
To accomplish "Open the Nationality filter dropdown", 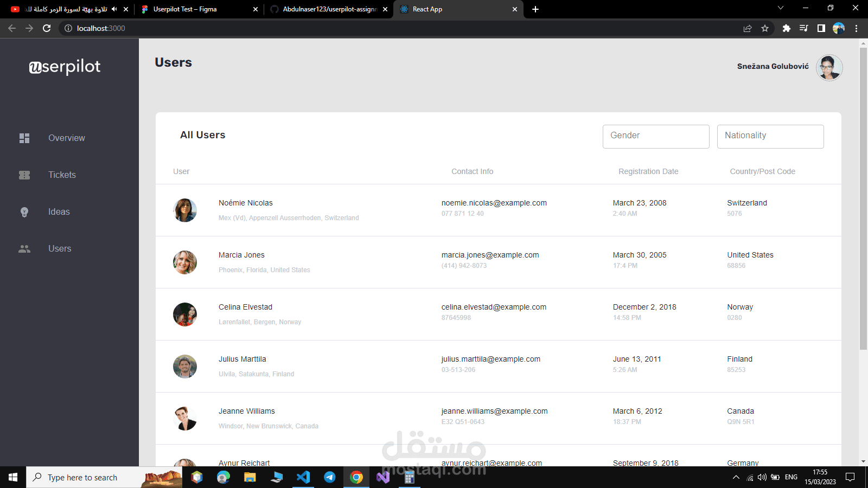I will 770,136.
